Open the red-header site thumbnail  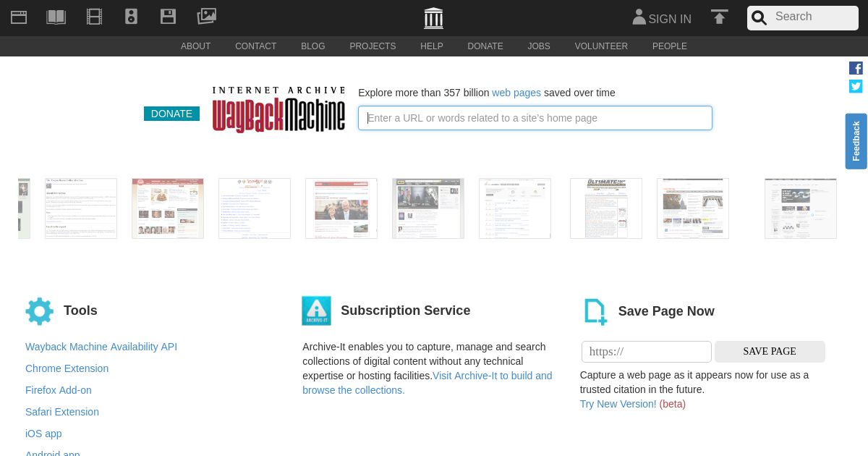(168, 208)
